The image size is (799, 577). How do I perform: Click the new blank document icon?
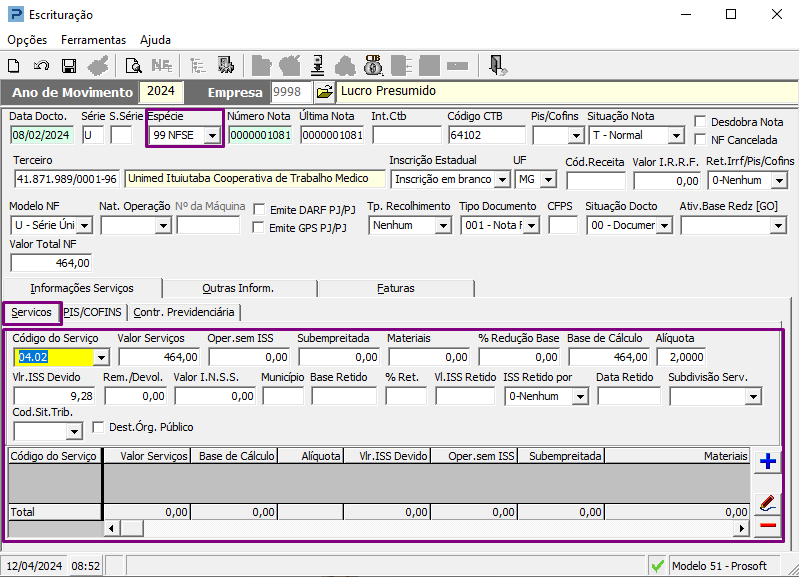pyautogui.click(x=14, y=66)
